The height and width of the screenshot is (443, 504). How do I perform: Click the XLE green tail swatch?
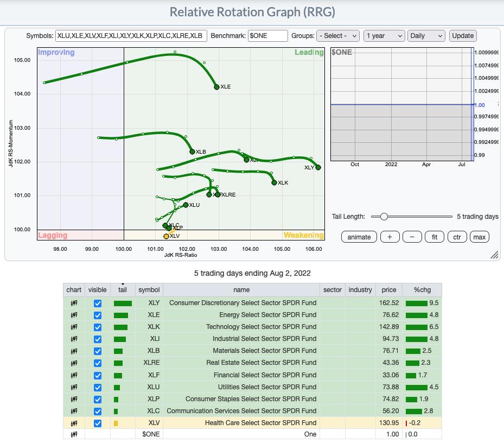click(121, 315)
